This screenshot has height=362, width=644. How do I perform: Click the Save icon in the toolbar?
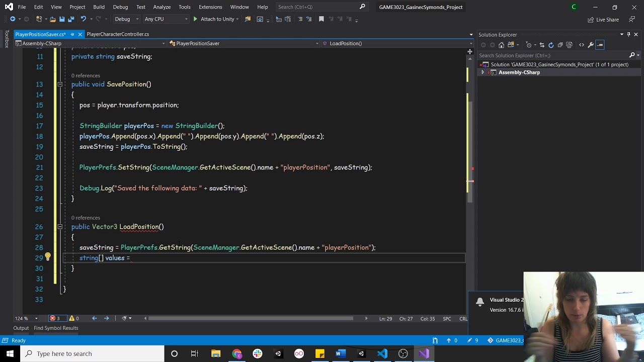pos(62,19)
